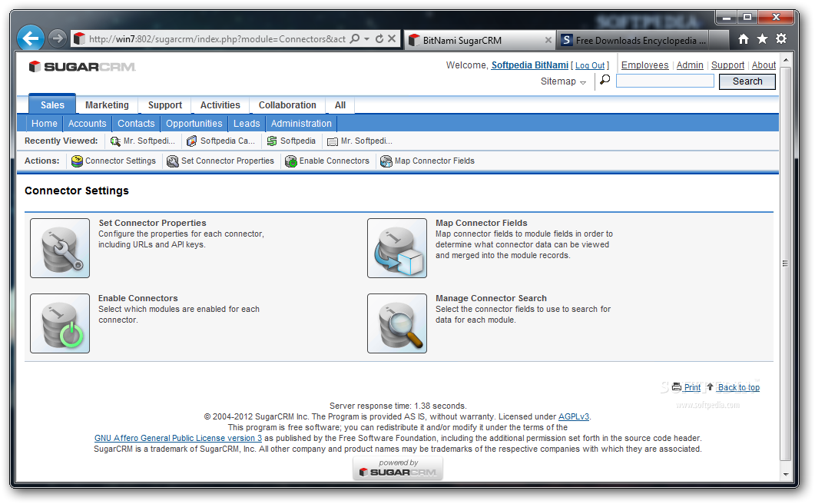Open GNU Affero General Public License link
The image size is (815, 504).
(x=177, y=439)
